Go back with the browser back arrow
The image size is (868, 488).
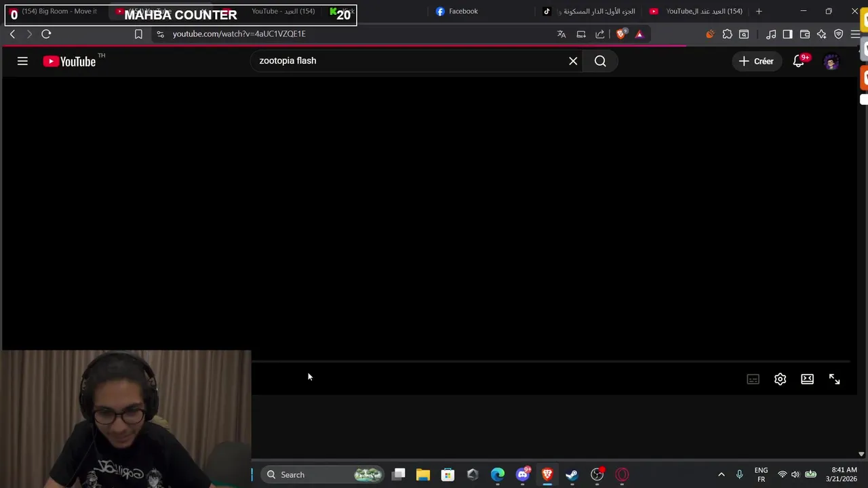(x=12, y=34)
